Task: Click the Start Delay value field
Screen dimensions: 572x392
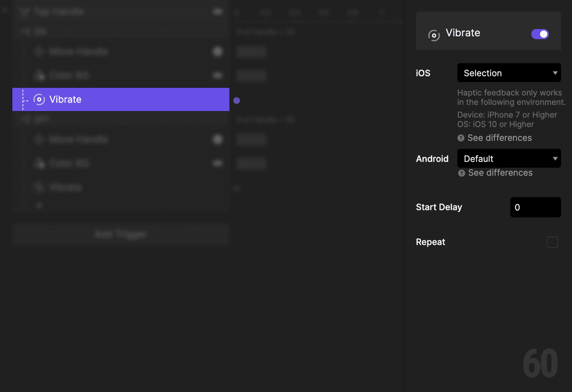Action: click(x=535, y=207)
